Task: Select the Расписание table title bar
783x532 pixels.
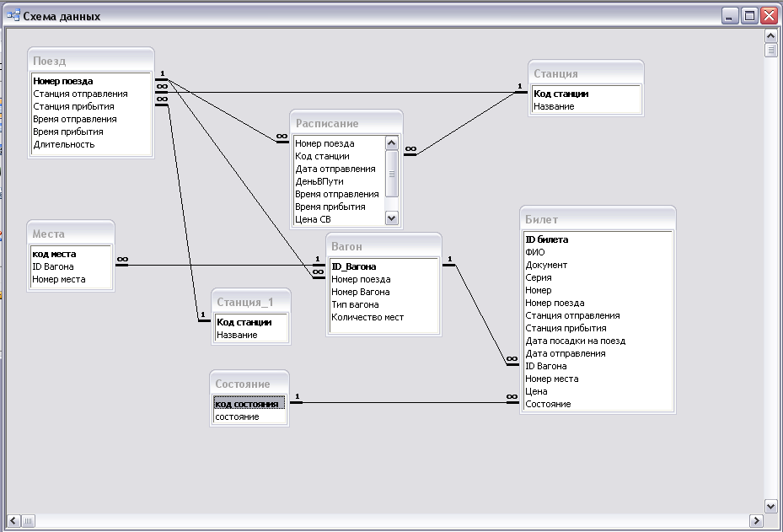Action: pyautogui.click(x=346, y=123)
